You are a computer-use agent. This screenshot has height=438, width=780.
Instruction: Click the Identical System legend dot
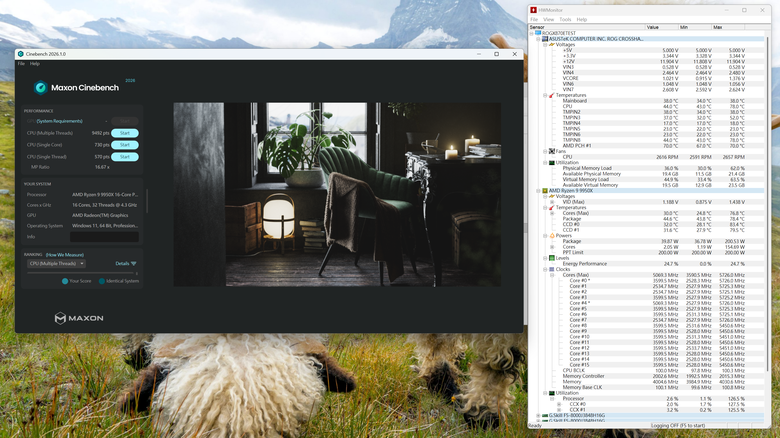(102, 281)
